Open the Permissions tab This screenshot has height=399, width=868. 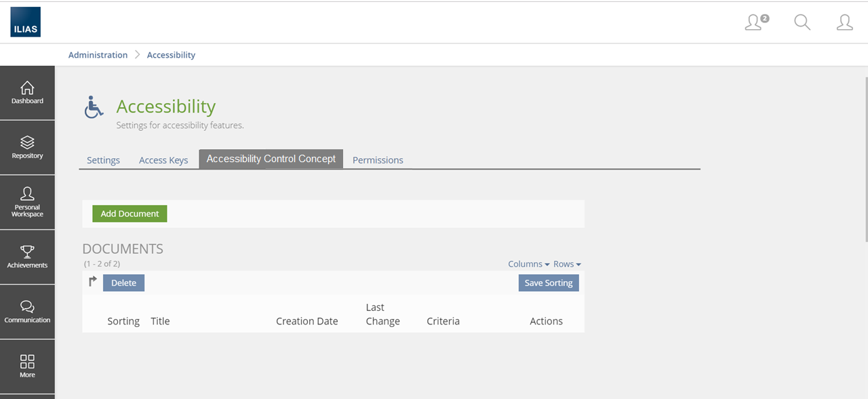tap(378, 160)
